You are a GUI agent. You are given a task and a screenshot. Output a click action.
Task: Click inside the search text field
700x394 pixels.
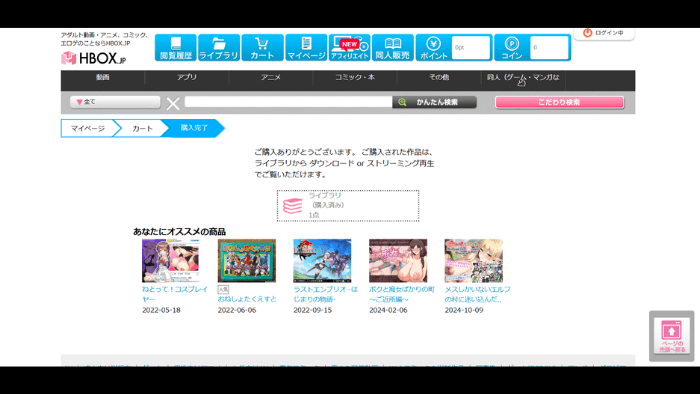(x=288, y=102)
